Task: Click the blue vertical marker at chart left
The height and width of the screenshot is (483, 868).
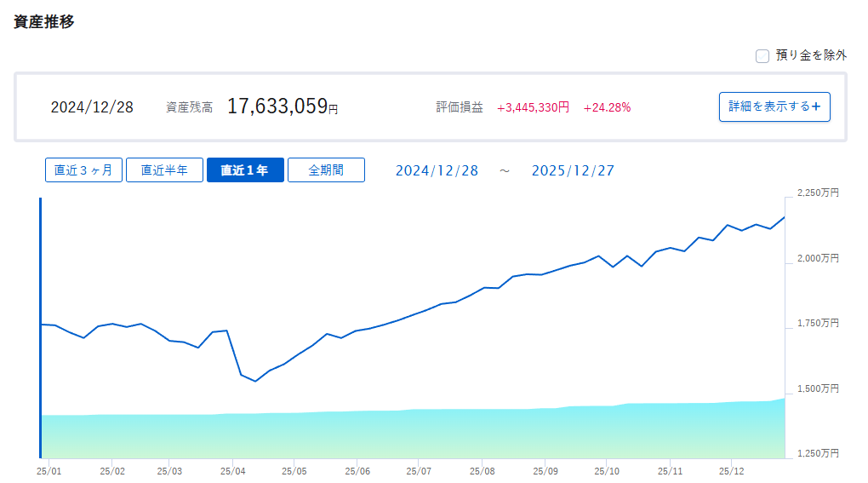Action: click(40, 328)
